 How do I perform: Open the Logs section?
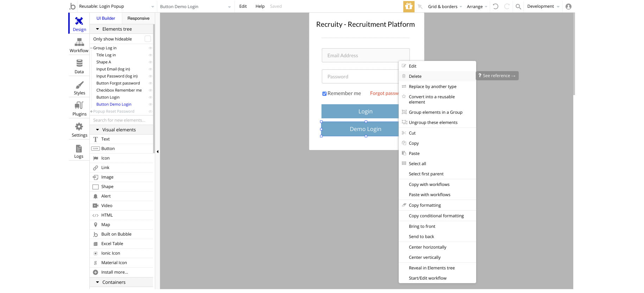click(x=79, y=151)
